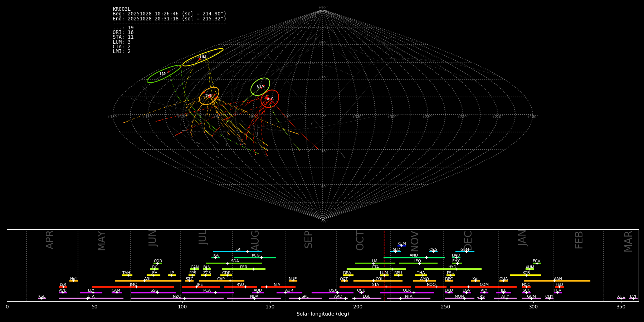Click the KUM shower label in the timeline
The image size is (644, 322).
pyautogui.click(x=402, y=244)
